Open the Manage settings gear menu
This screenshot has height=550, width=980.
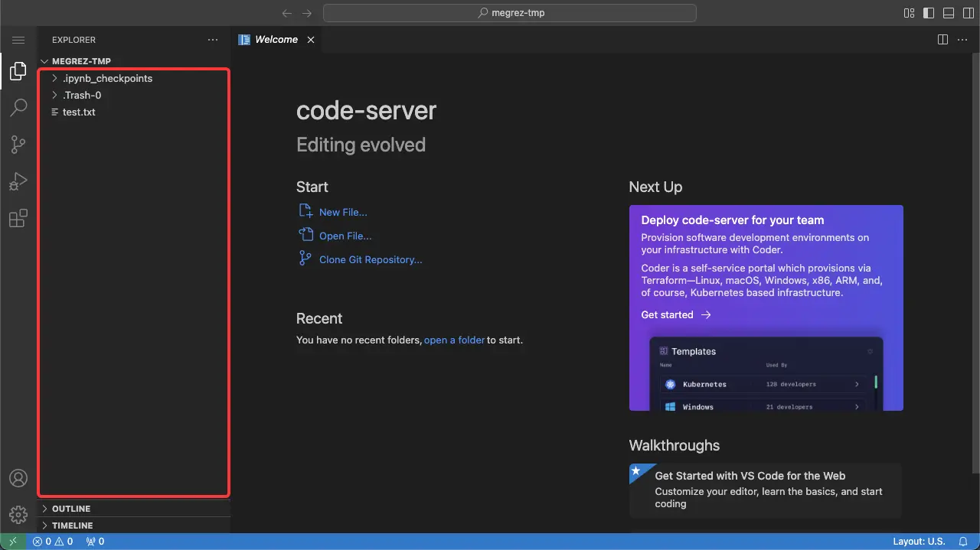[18, 514]
